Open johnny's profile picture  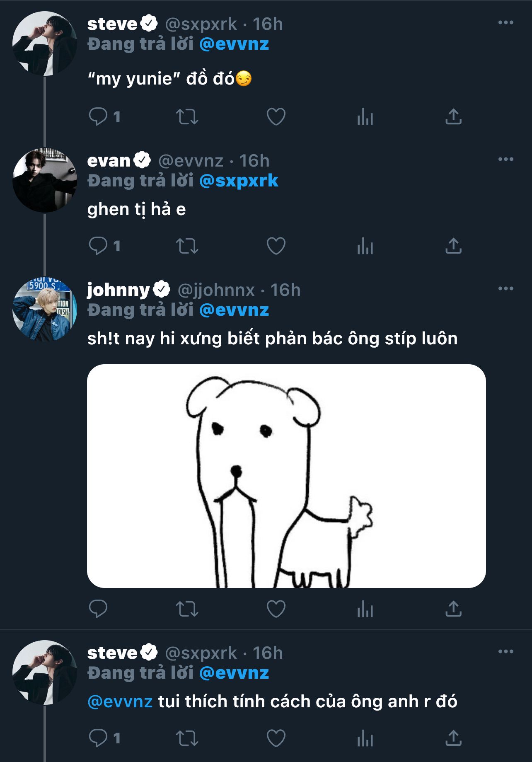[x=45, y=310]
